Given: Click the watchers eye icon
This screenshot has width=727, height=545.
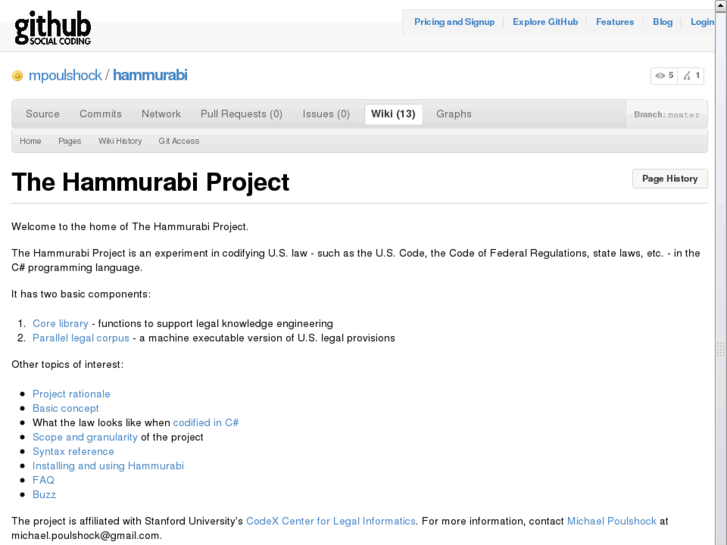Looking at the screenshot, I should 660,76.
